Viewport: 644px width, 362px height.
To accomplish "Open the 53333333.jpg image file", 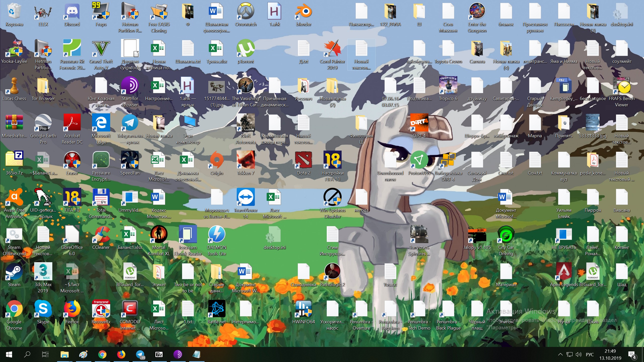I will pos(593,126).
